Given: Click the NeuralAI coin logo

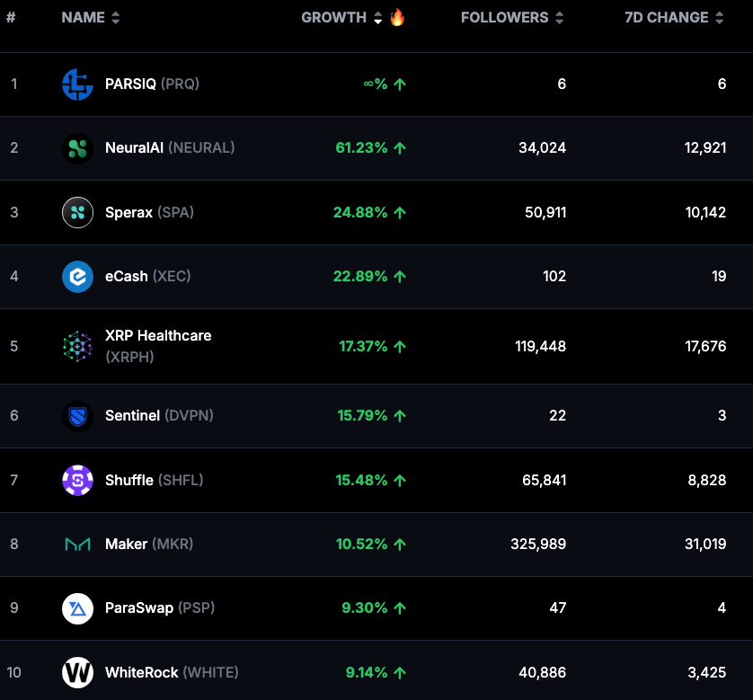Looking at the screenshot, I should click(x=77, y=148).
